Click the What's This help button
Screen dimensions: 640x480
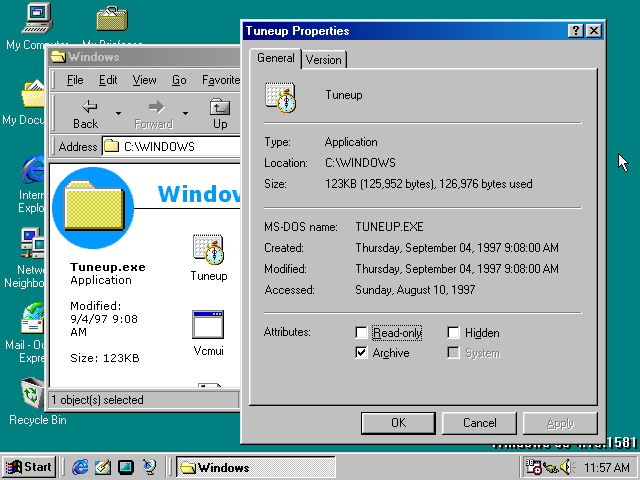pos(576,31)
